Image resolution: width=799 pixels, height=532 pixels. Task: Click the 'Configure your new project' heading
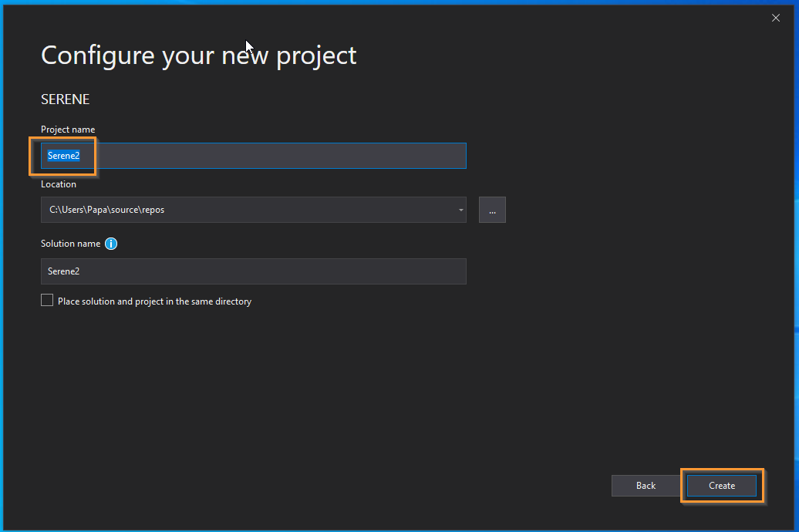pos(199,56)
